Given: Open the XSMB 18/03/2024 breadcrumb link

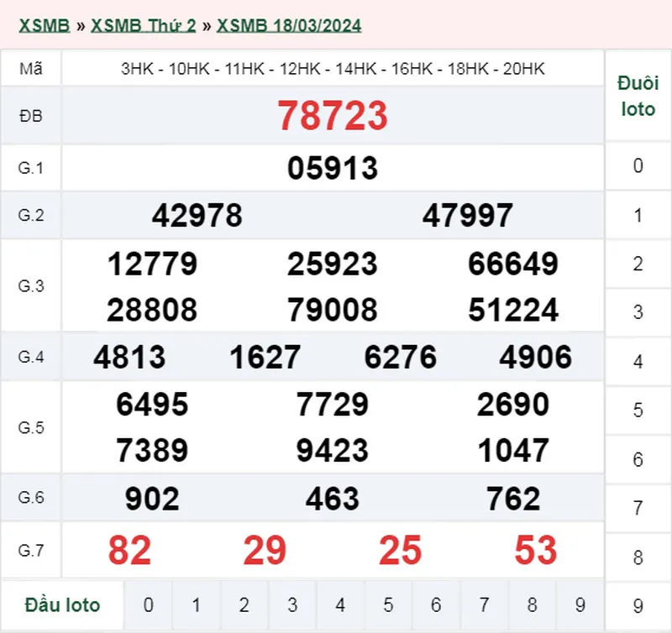Looking at the screenshot, I should point(289,25).
